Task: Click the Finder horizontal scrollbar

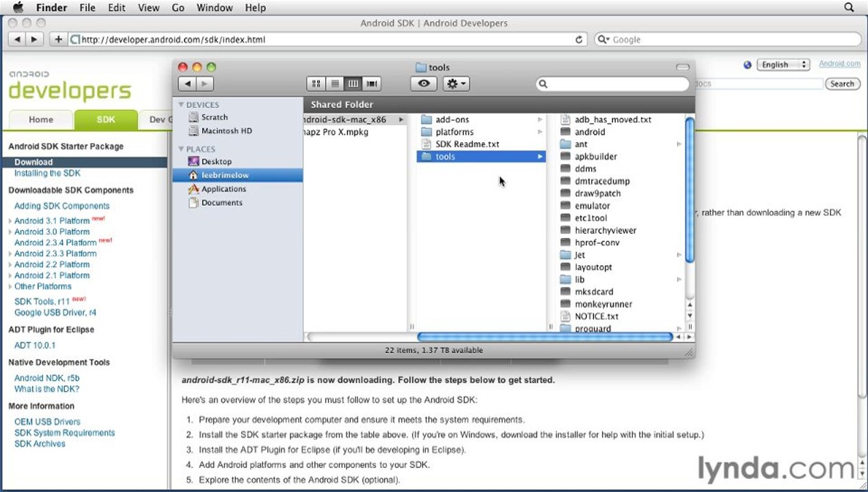Action: (545, 337)
